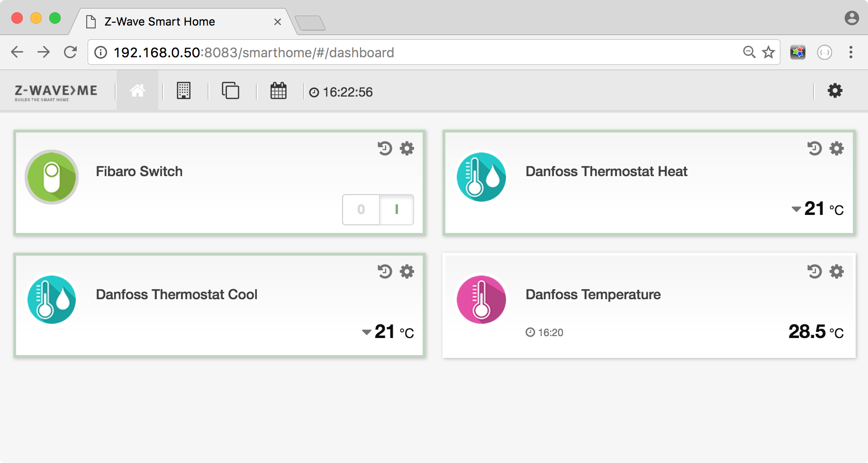Image resolution: width=868 pixels, height=463 pixels.
Task: Click the Danfoss Thermostat Cool title
Action: (x=177, y=294)
